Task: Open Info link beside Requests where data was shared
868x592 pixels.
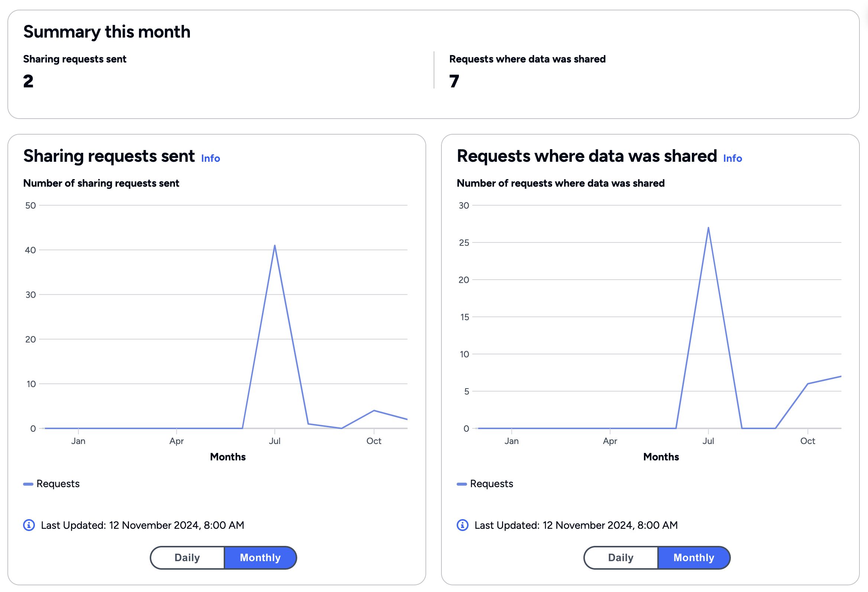Action: coord(732,158)
